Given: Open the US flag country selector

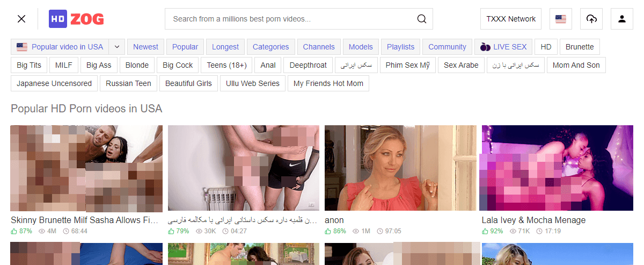Looking at the screenshot, I should pos(561,19).
